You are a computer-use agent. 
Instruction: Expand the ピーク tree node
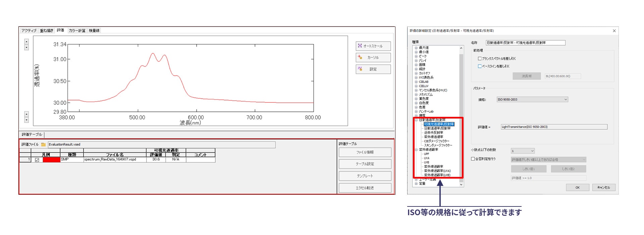pos(416,56)
